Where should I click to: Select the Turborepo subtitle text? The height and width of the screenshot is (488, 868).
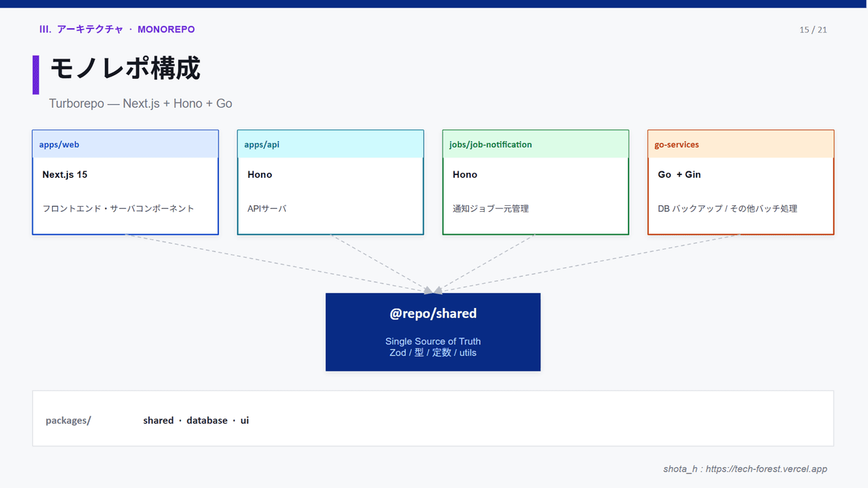(140, 103)
